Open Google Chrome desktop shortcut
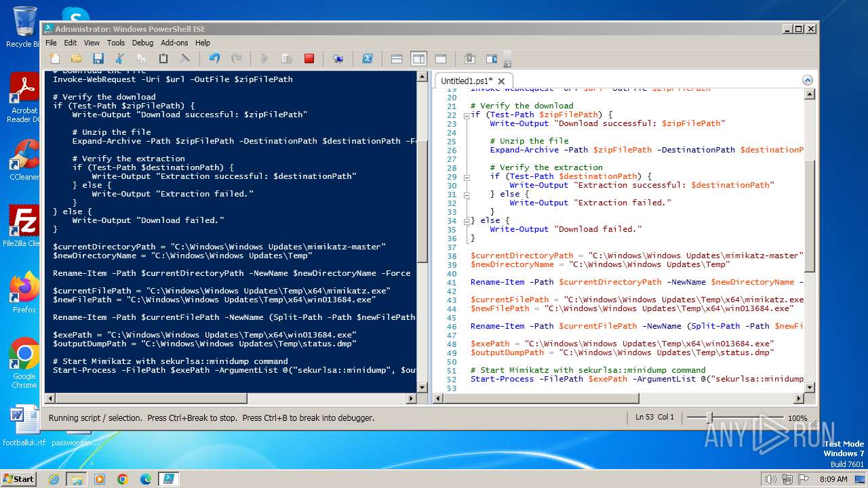This screenshot has width=868, height=488. [x=24, y=363]
